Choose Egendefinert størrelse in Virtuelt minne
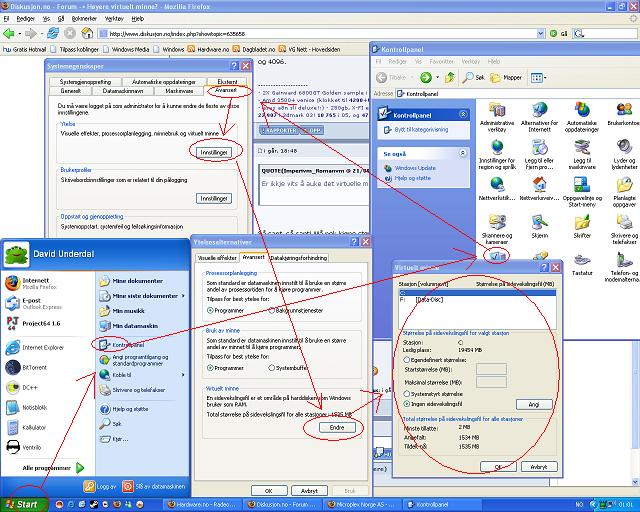Viewport: 640px width, 512px height. (407, 360)
